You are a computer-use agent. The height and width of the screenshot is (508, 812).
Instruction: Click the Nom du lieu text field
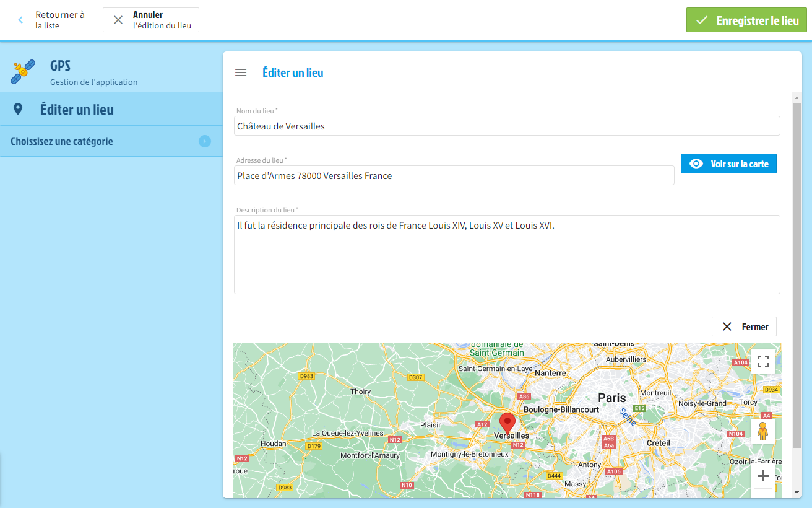click(x=506, y=126)
